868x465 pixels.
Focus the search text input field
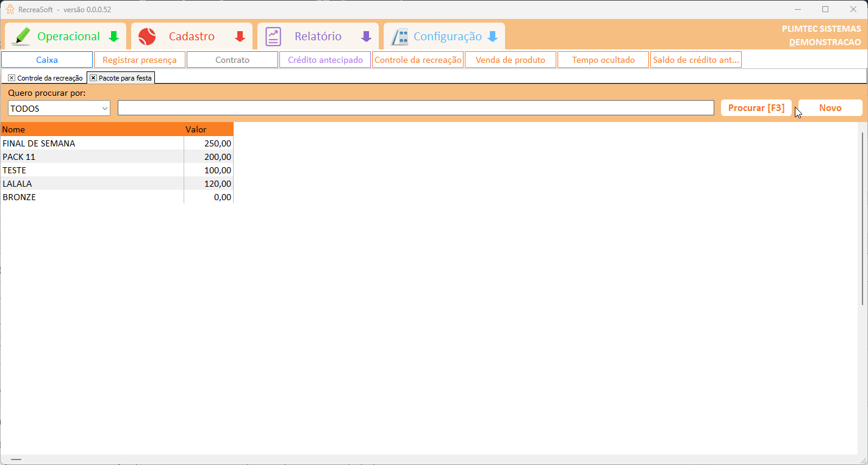point(415,108)
